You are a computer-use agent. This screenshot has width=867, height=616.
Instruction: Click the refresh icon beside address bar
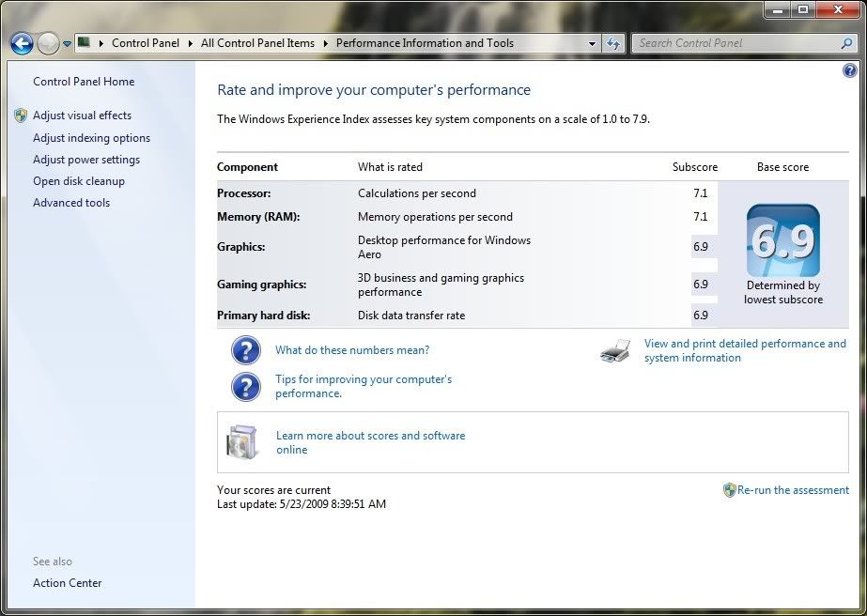click(x=613, y=43)
